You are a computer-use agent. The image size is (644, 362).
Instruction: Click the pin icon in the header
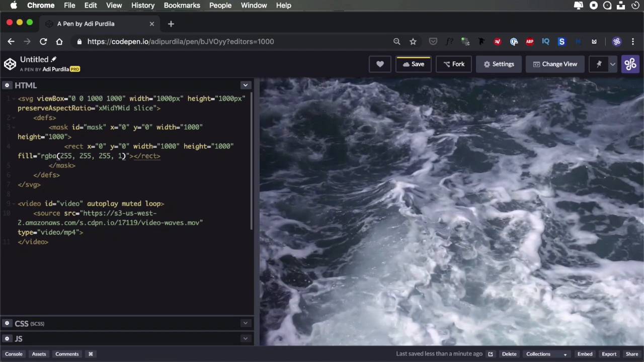pos(599,64)
